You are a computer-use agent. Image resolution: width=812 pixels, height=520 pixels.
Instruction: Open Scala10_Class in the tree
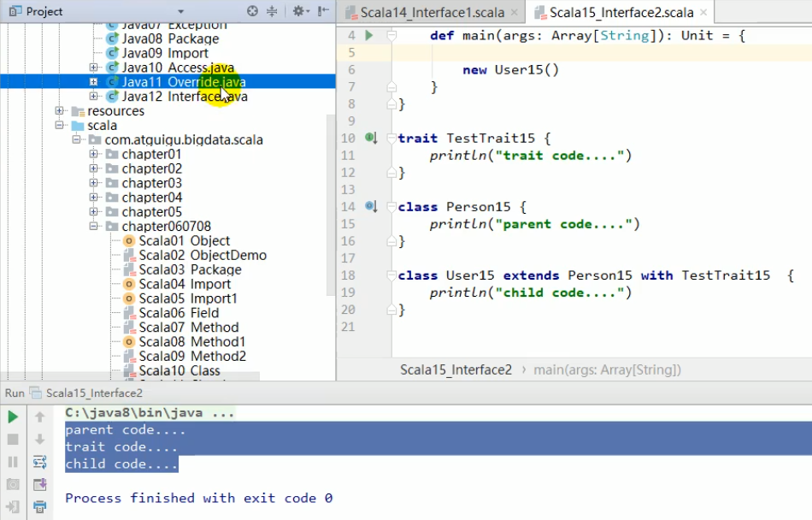coord(179,371)
